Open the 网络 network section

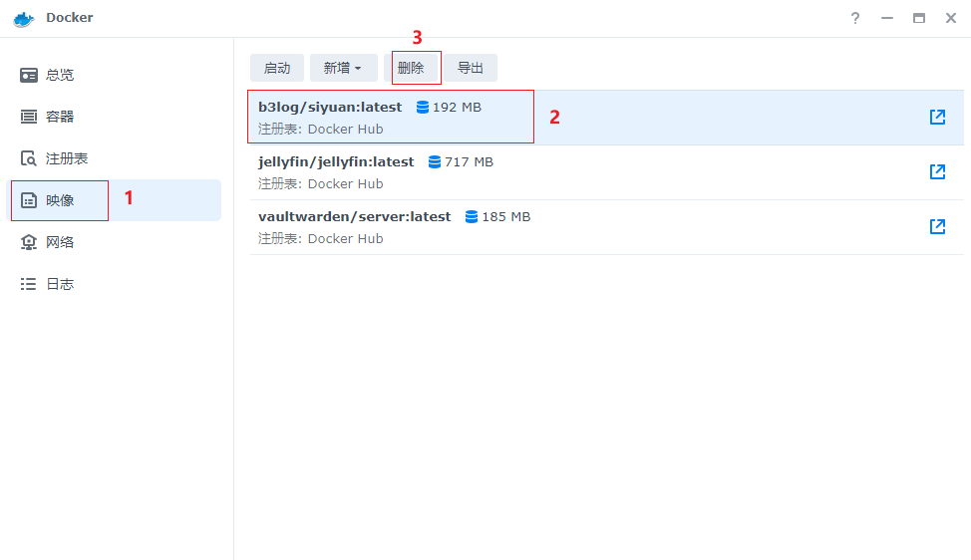tap(114, 242)
